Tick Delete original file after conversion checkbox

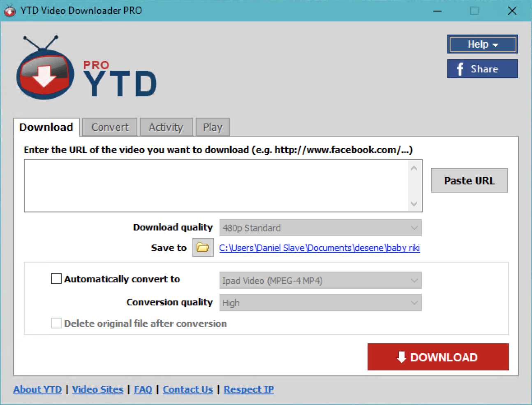coord(56,323)
